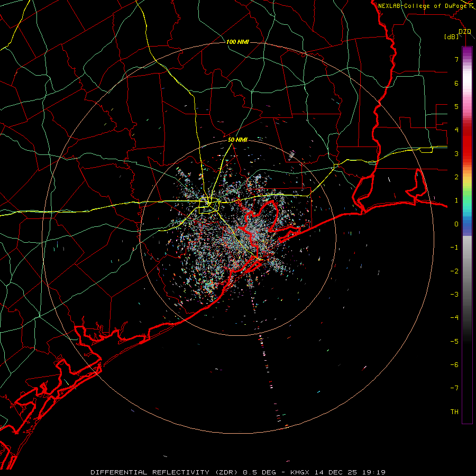Click the -3 value on the color scale

pyautogui.click(x=454, y=295)
